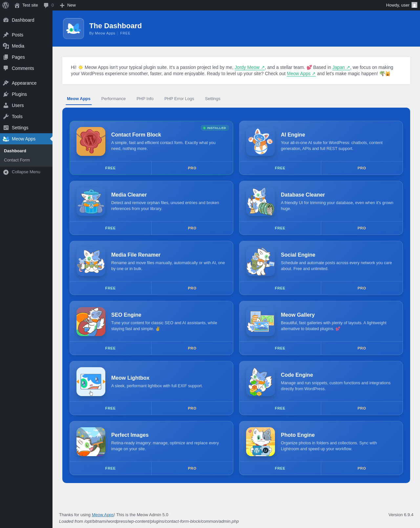Image resolution: width=420 pixels, height=528 pixels.
Task: Click the INSTALLED badge on Contact Form Block
Action: point(215,128)
